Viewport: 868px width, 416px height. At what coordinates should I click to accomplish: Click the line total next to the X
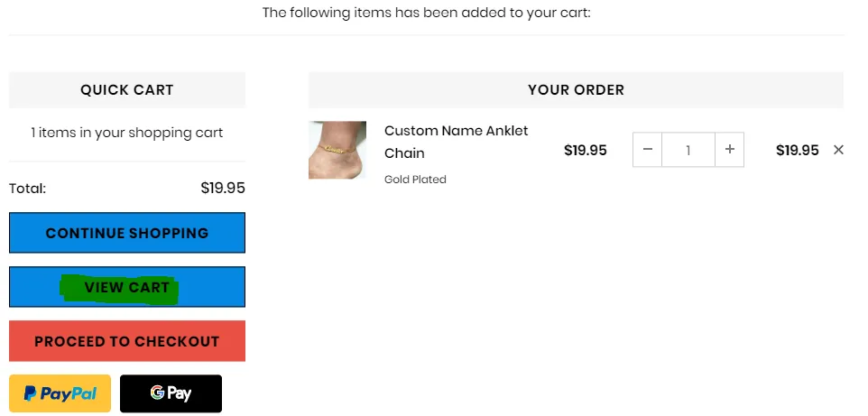pos(797,150)
